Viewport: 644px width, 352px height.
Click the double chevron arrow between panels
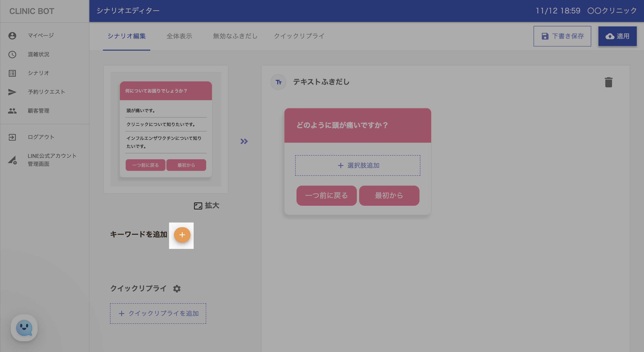click(x=244, y=141)
